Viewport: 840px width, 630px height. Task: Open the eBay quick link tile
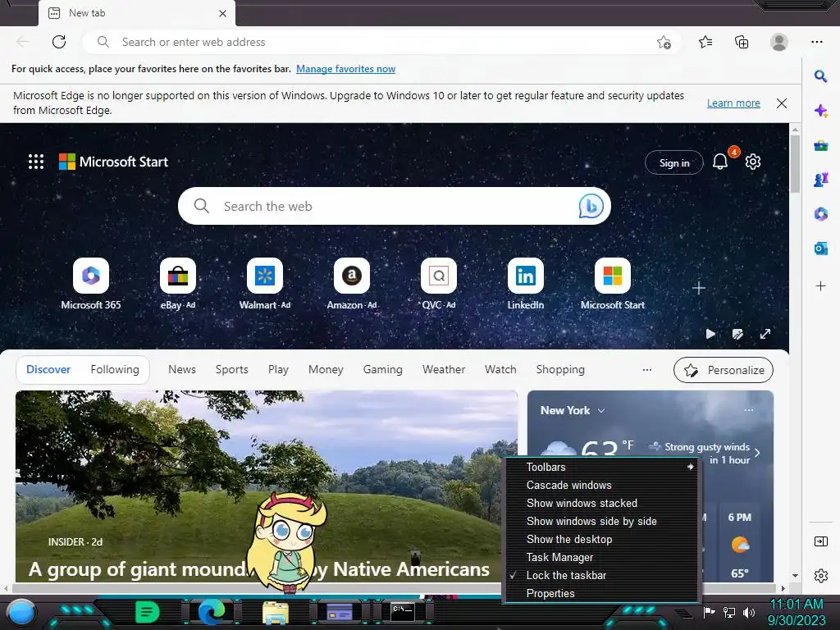pyautogui.click(x=178, y=276)
